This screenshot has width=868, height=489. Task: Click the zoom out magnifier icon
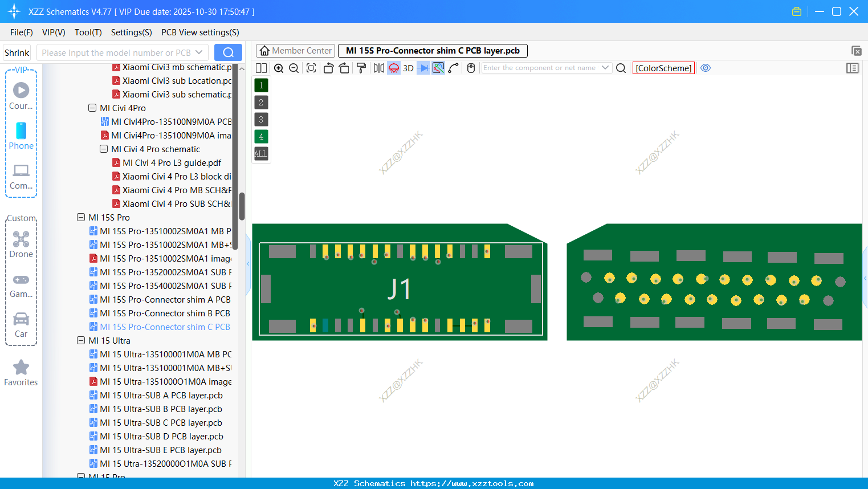click(x=294, y=68)
